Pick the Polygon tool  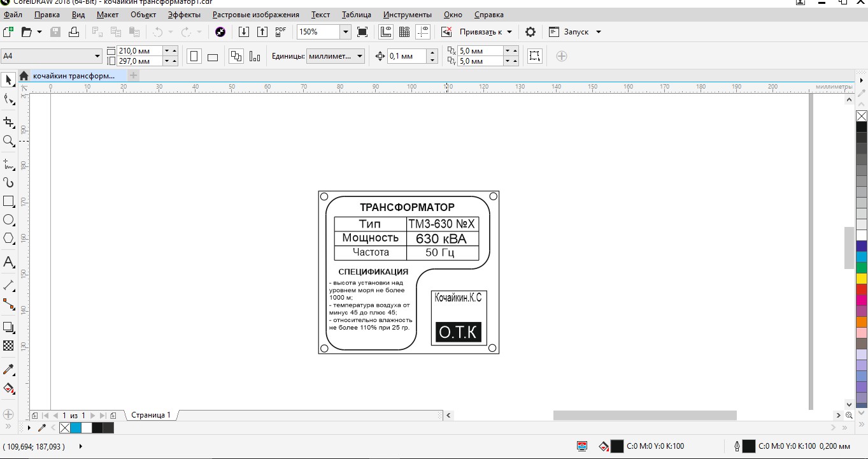pyautogui.click(x=9, y=238)
